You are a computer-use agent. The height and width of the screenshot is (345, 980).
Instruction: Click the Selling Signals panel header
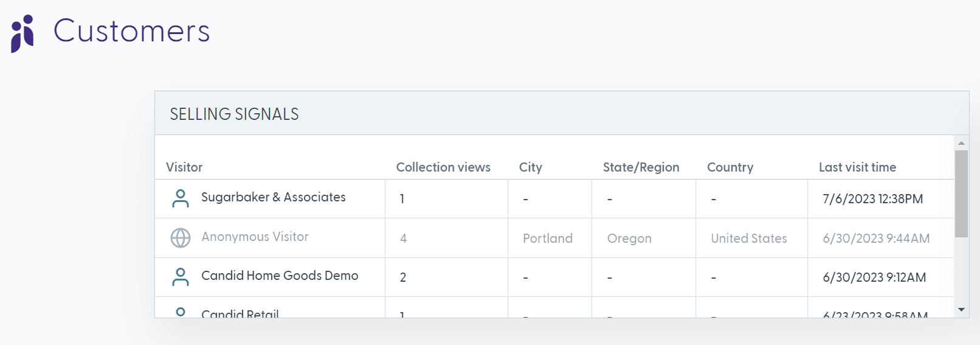pos(234,114)
